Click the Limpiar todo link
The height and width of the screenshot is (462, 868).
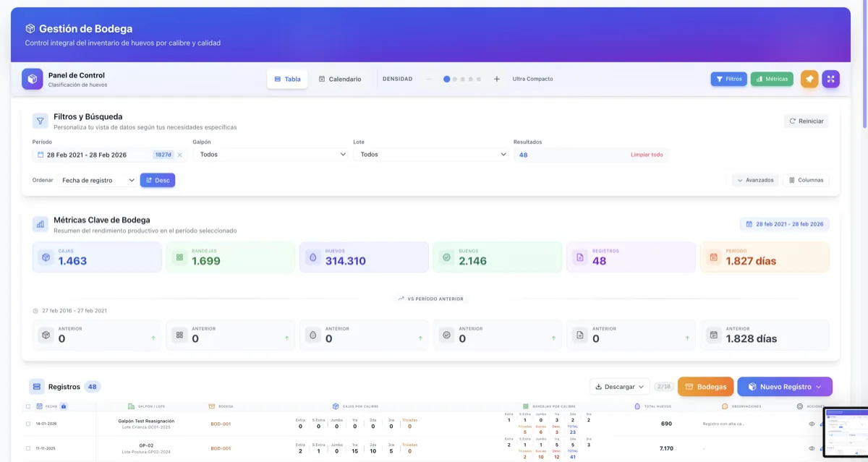(647, 155)
